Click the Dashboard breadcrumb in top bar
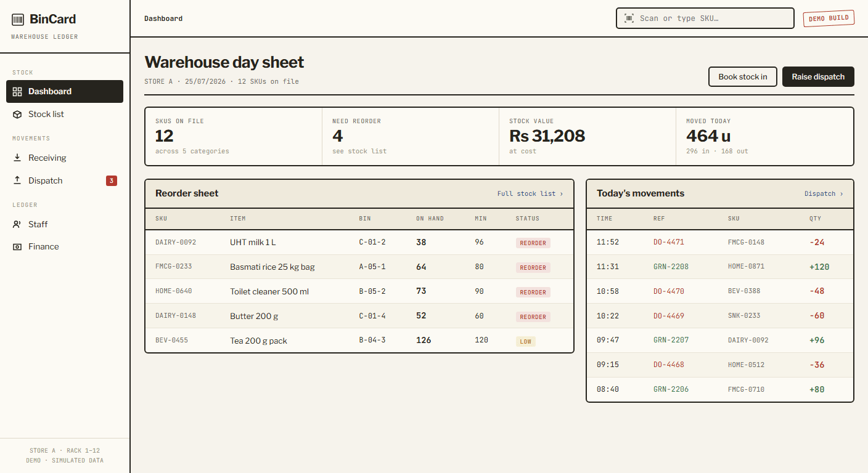Viewport: 868px width, 473px height. (x=163, y=18)
